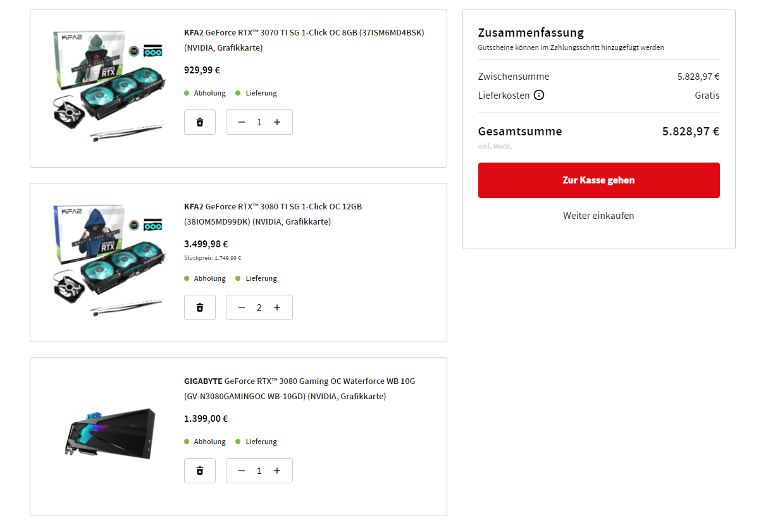The image size is (761, 532).
Task: Delete the KFA2 RTX 3070 TI item
Action: coord(200,122)
